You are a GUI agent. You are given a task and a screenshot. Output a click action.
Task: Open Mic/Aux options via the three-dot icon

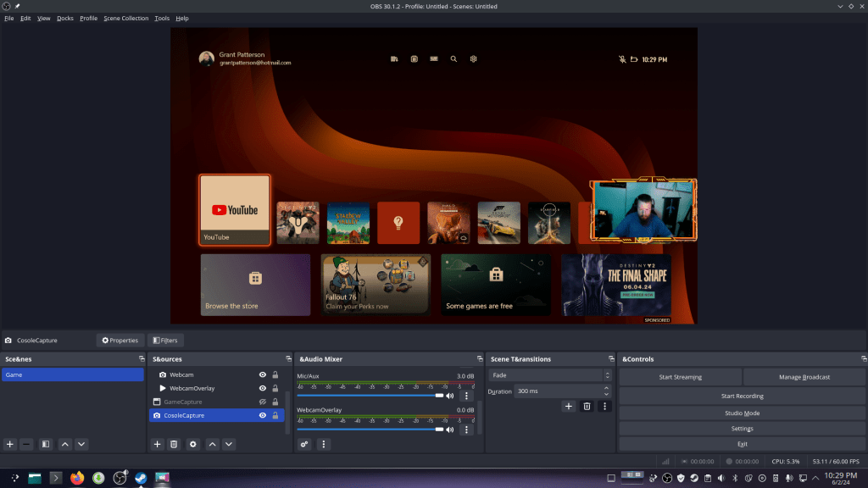point(465,395)
